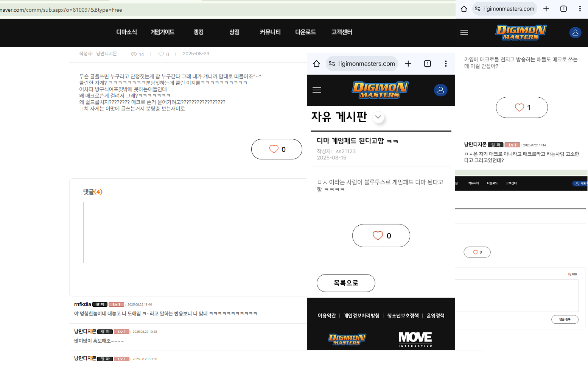Open a new tab with the topmost plus icon

546,9
